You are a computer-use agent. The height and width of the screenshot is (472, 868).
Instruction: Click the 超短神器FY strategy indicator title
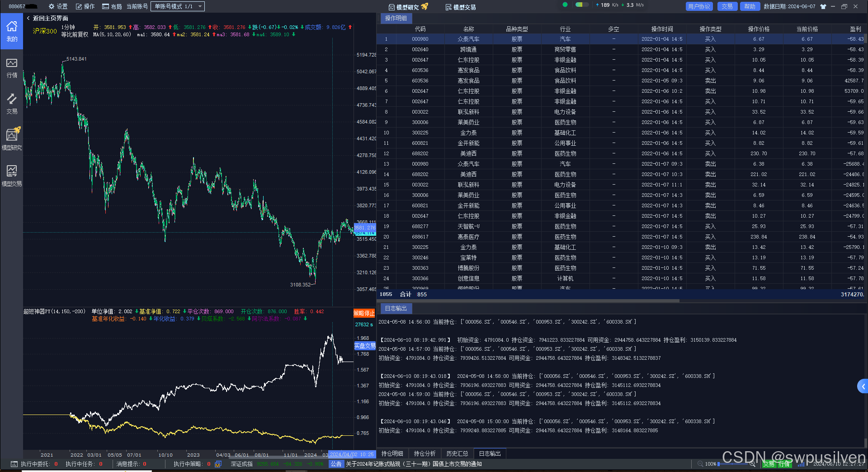54,311
